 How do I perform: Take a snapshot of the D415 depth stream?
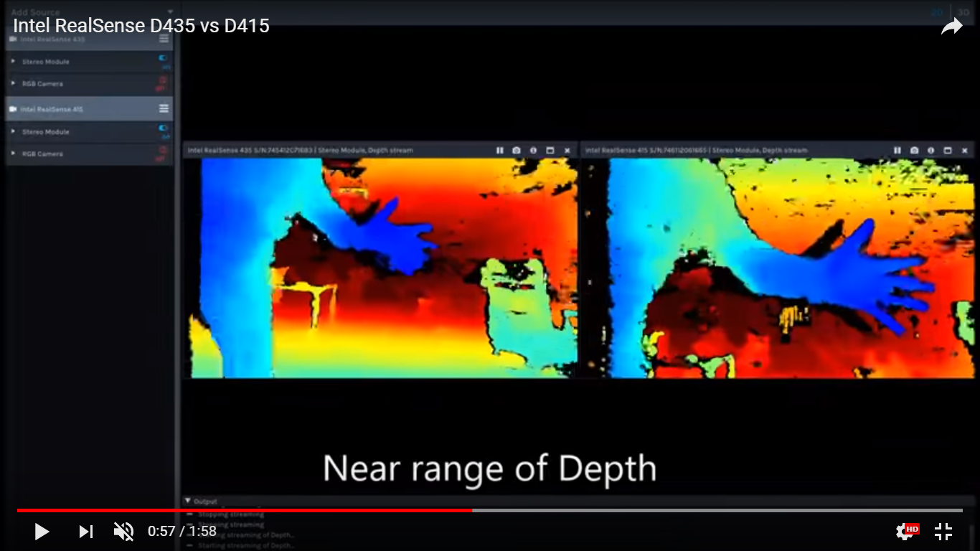[914, 151]
